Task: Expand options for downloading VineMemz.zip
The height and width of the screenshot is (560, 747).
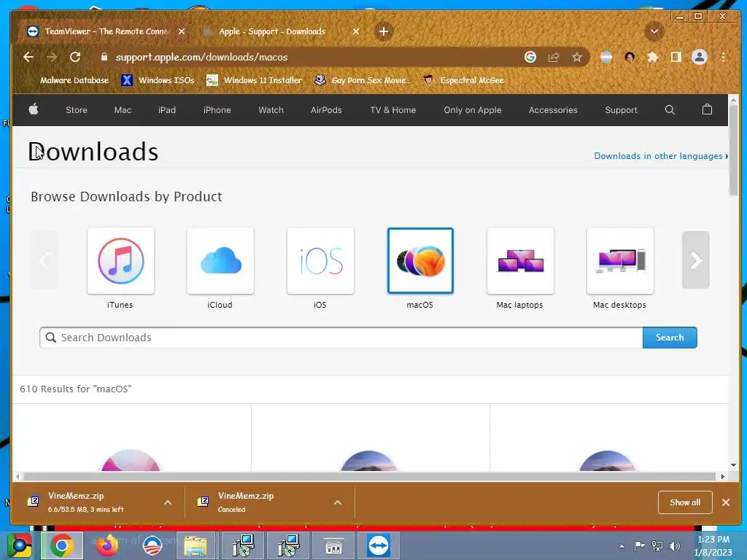Action: [x=168, y=502]
